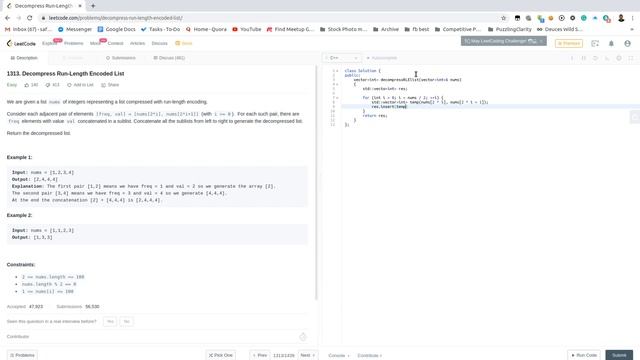This screenshot has width=640, height=360.
Task: Click the feedback bubble at editor edge
Action: 635,117
